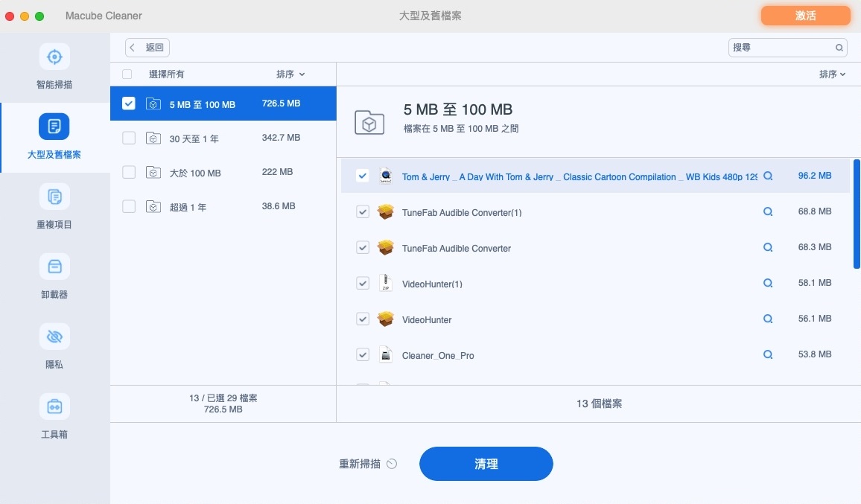
Task: Click magnifier icon for TuneFab Audible Converter 68.3 MB
Action: tap(768, 248)
